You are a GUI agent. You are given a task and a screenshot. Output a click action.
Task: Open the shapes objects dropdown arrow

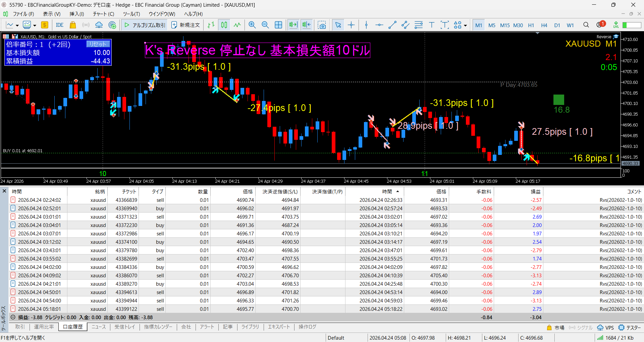coord(465,25)
